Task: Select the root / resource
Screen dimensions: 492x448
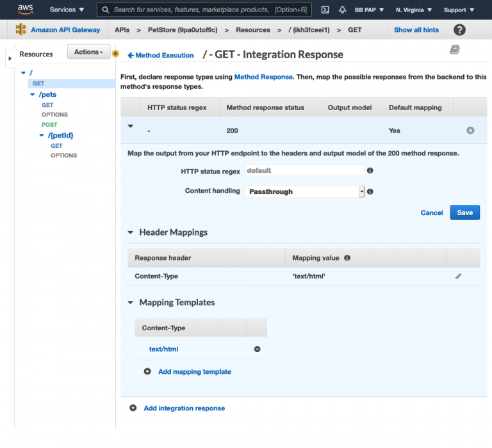Action: pyautogui.click(x=31, y=73)
